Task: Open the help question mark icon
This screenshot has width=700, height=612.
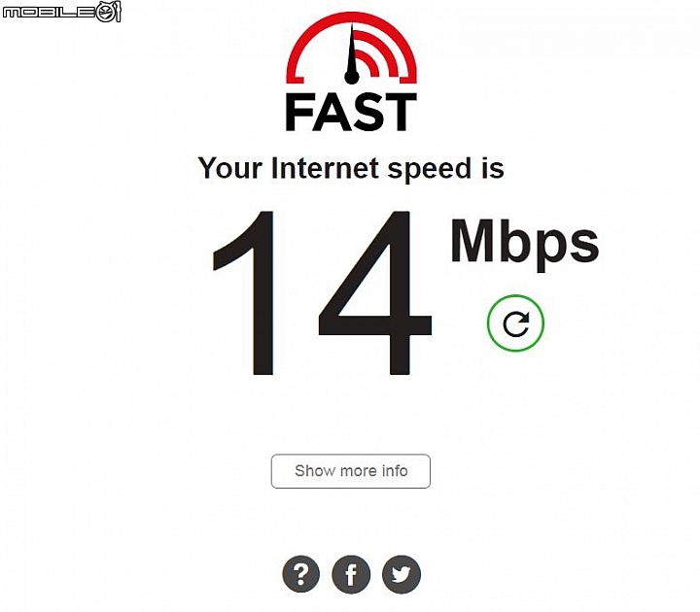Action: pyautogui.click(x=300, y=574)
